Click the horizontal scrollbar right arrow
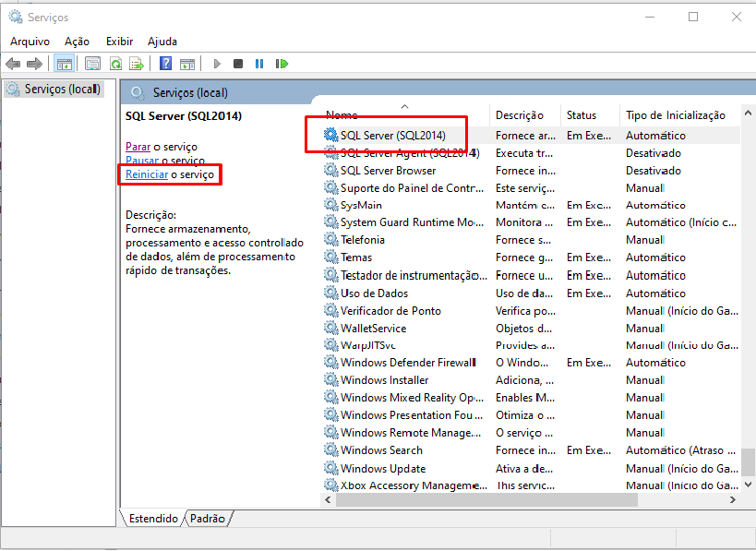The image size is (756, 551). (733, 500)
